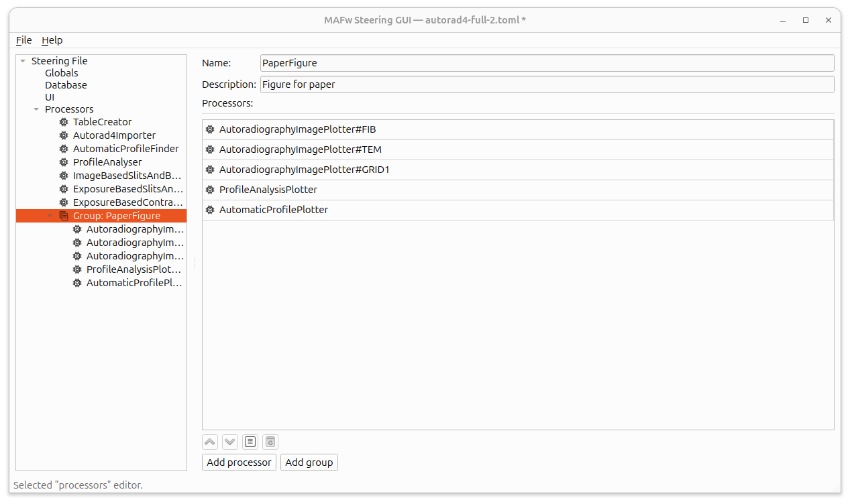Screen dimensions: 850x504
Task: Click the gear icon on AutoradiographyImagePlotter#FIB entry
Action: pos(210,129)
